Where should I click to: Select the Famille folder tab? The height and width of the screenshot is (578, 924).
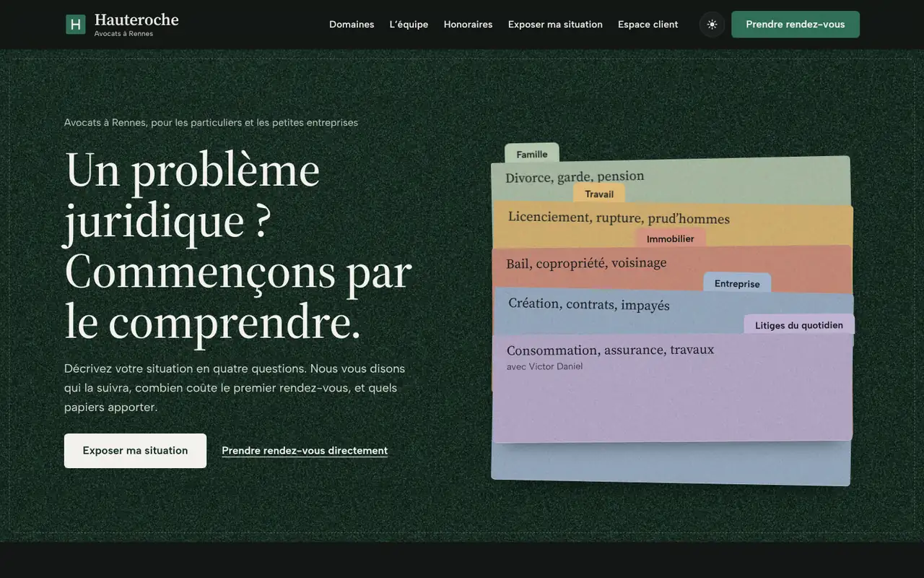[x=532, y=154]
